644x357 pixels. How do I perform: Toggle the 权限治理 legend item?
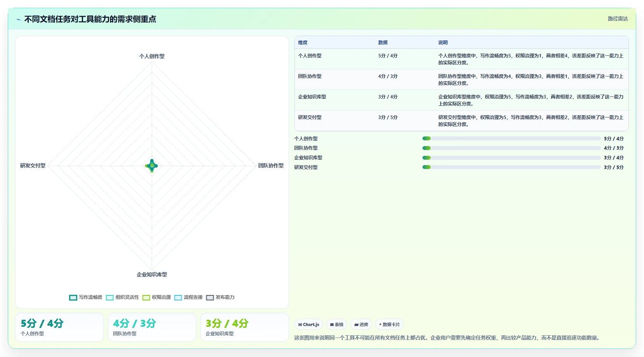tap(157, 297)
